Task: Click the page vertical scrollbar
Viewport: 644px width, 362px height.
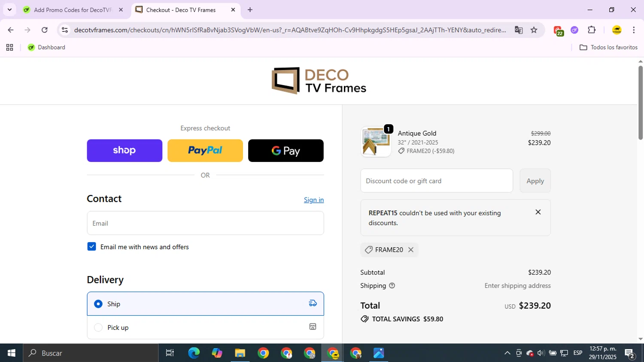Action: tap(641, 102)
